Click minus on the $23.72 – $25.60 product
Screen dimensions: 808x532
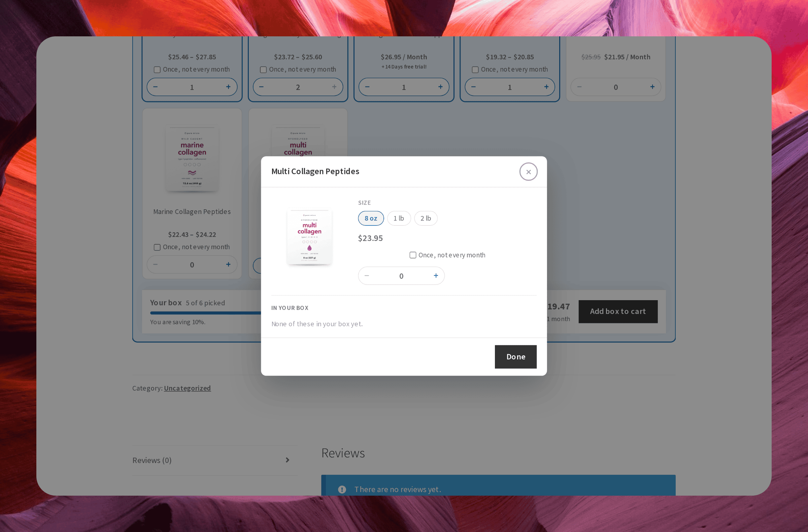[x=261, y=87]
